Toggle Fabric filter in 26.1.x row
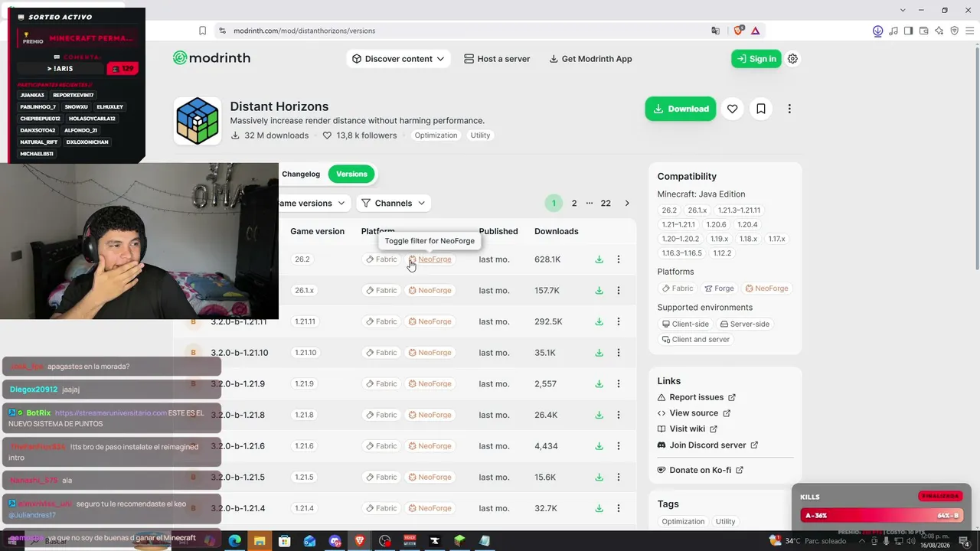 (x=381, y=291)
